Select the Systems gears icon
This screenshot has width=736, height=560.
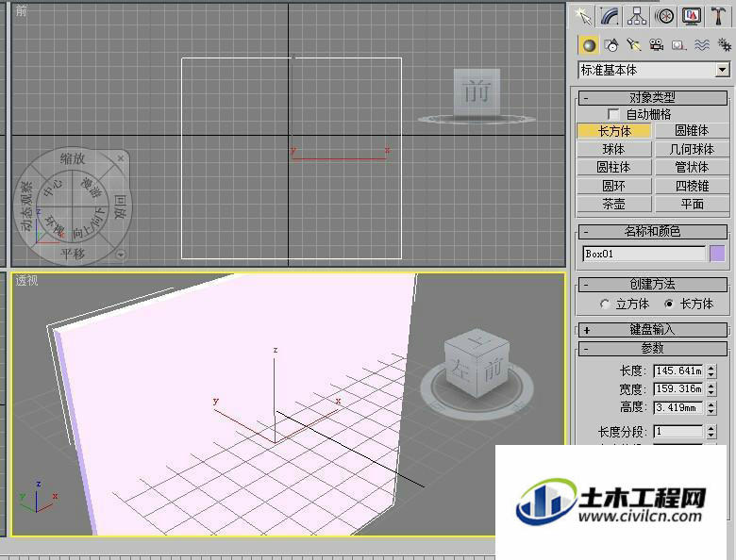pos(725,45)
